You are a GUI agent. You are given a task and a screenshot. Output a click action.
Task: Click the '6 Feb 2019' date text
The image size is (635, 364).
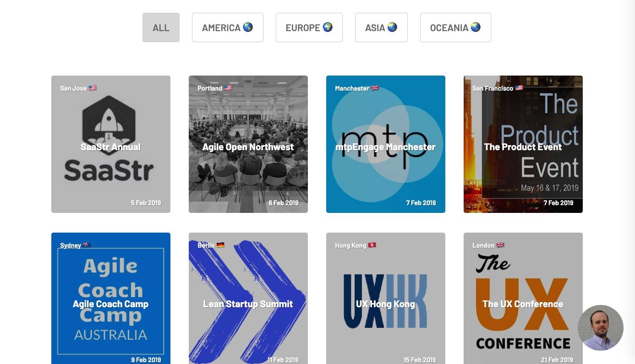pos(284,203)
